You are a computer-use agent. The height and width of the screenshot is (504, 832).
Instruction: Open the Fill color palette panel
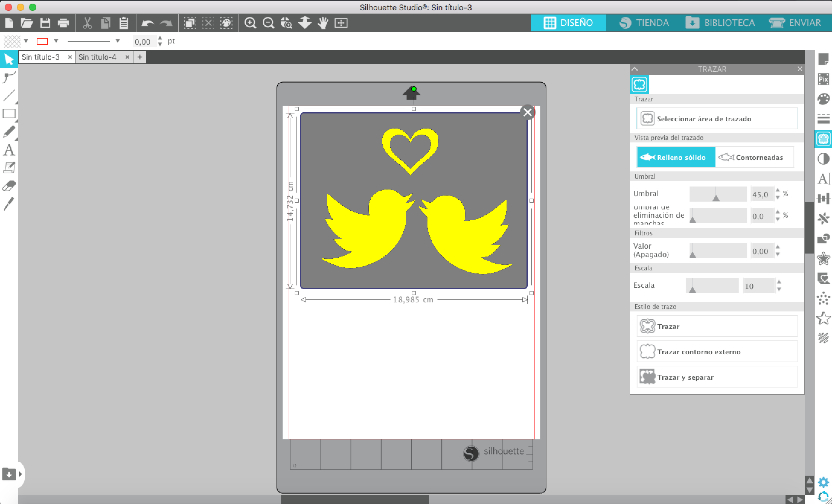pyautogui.click(x=823, y=99)
